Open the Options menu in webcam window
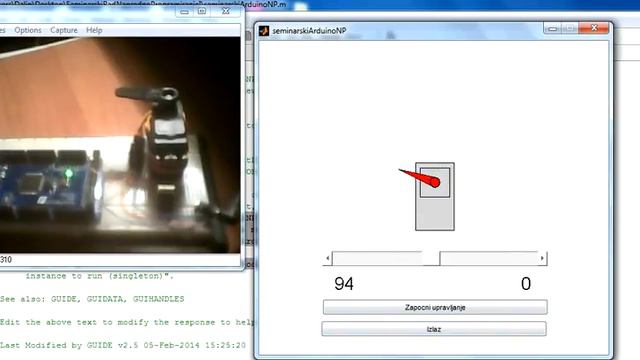Image resolution: width=640 pixels, height=360 pixels. 28,30
